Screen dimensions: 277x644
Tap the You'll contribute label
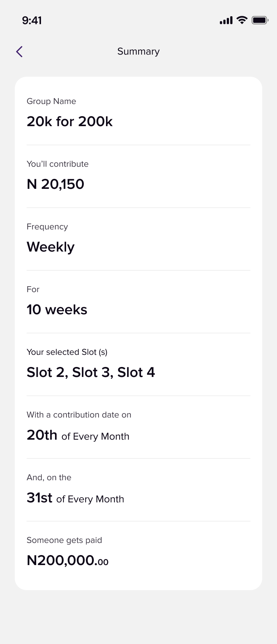[x=58, y=164]
